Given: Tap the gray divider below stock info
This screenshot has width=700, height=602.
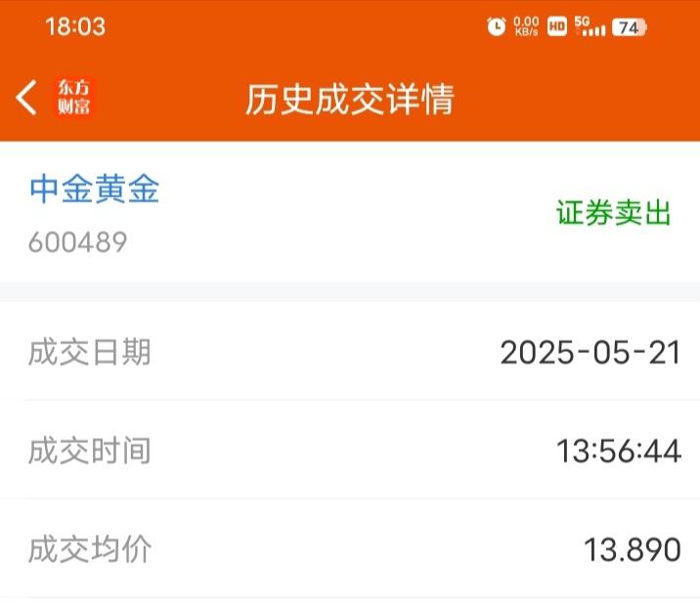Looking at the screenshot, I should click(x=350, y=291).
